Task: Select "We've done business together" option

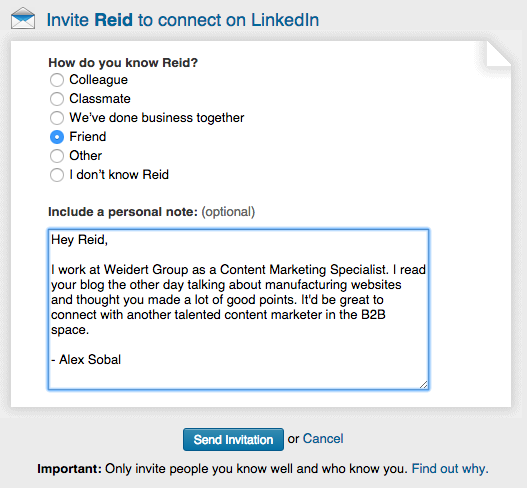Action: [x=57, y=118]
